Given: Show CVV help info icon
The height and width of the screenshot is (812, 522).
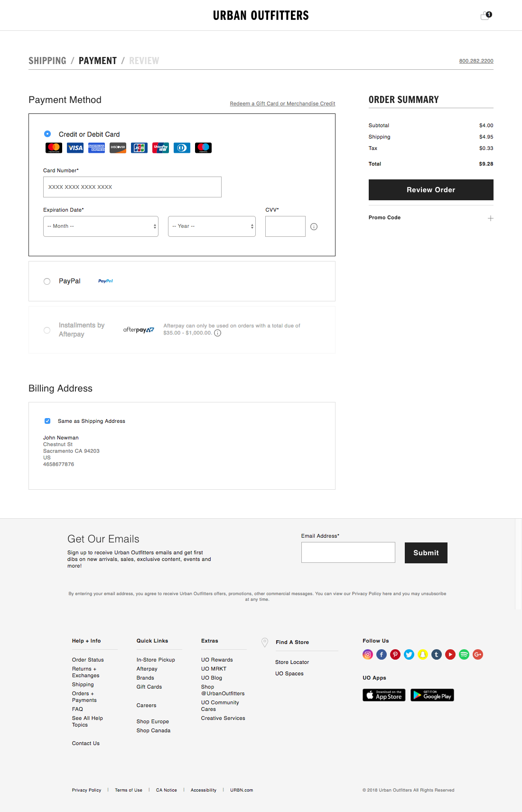Looking at the screenshot, I should (314, 226).
